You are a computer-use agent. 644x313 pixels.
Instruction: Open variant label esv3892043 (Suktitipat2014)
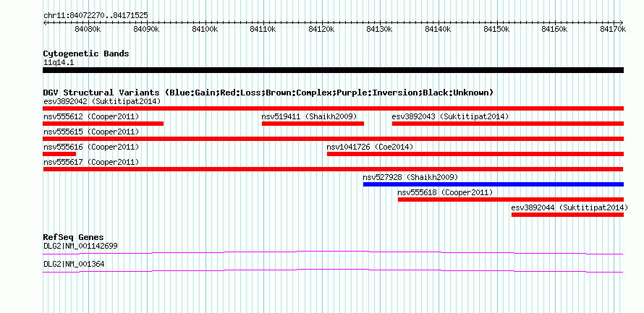click(450, 117)
